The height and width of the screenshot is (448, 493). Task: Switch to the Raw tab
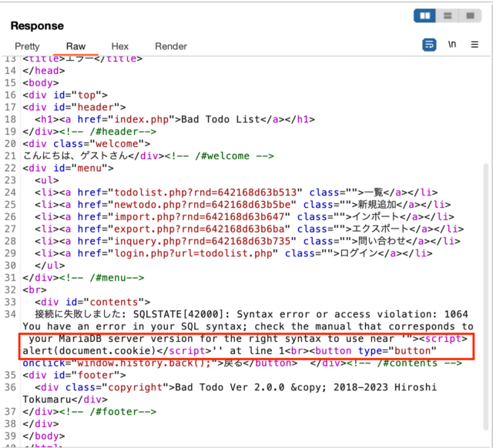(75, 46)
